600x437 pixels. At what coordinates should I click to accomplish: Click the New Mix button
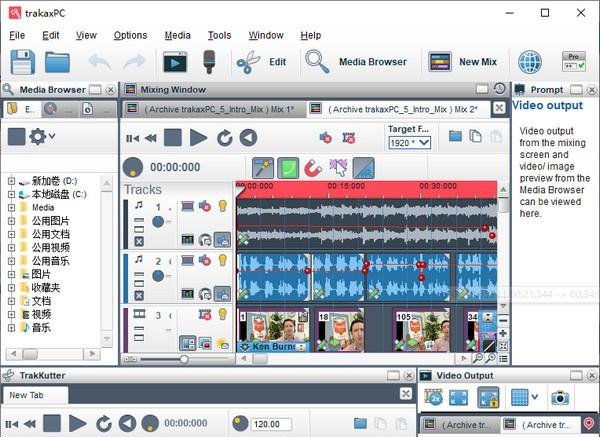point(462,62)
